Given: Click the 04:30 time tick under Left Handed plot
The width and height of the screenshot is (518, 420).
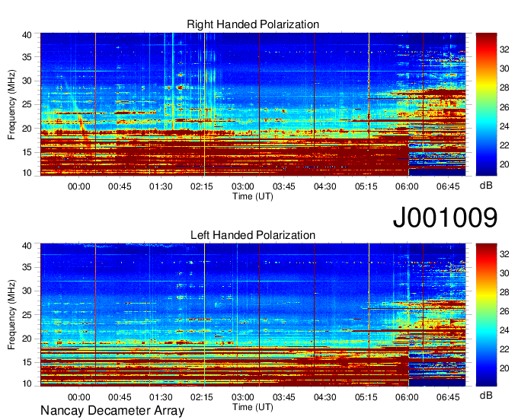Looking at the screenshot, I should (x=325, y=397).
